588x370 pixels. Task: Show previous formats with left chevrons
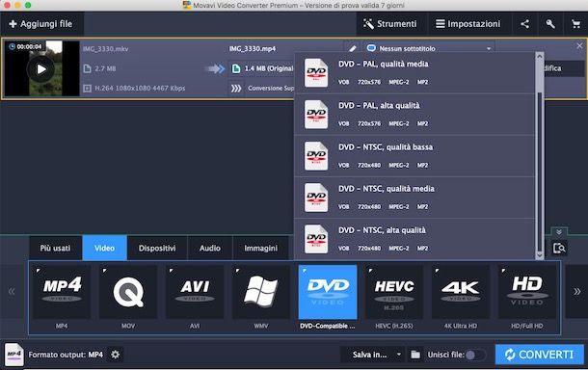pyautogui.click(x=12, y=292)
